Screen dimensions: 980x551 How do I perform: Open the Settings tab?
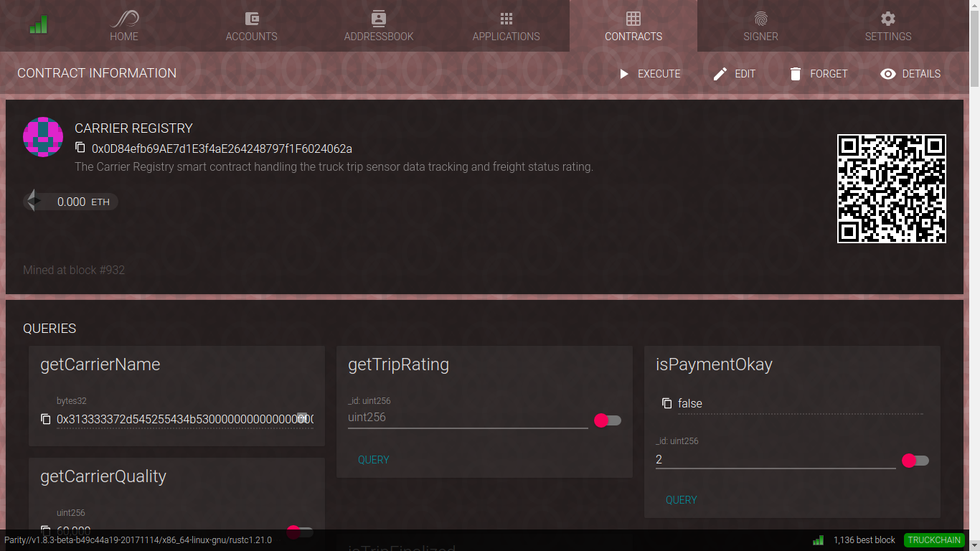(x=888, y=26)
